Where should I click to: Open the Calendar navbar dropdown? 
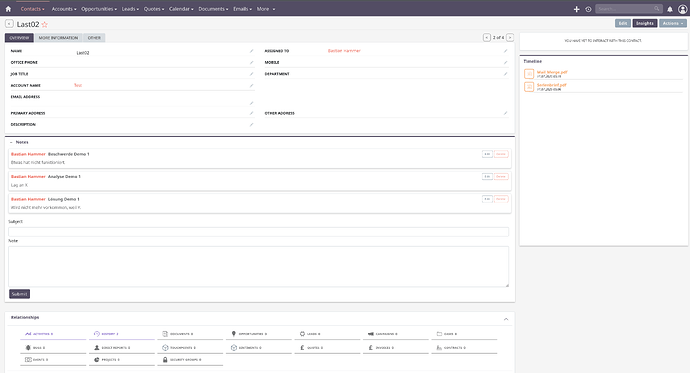[181, 9]
